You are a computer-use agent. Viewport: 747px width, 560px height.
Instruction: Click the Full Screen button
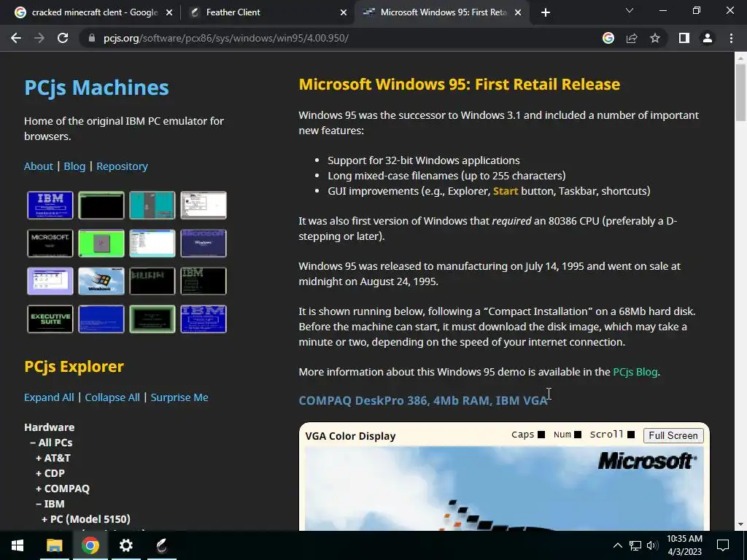click(673, 436)
